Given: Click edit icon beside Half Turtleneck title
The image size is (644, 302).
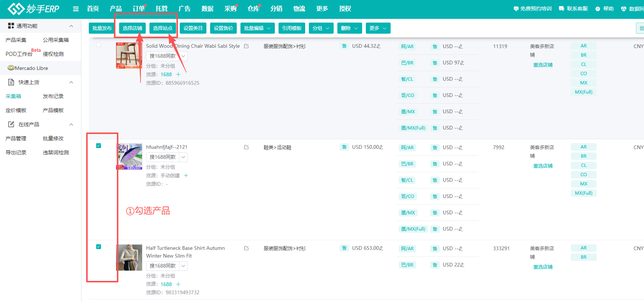Looking at the screenshot, I should tap(246, 248).
